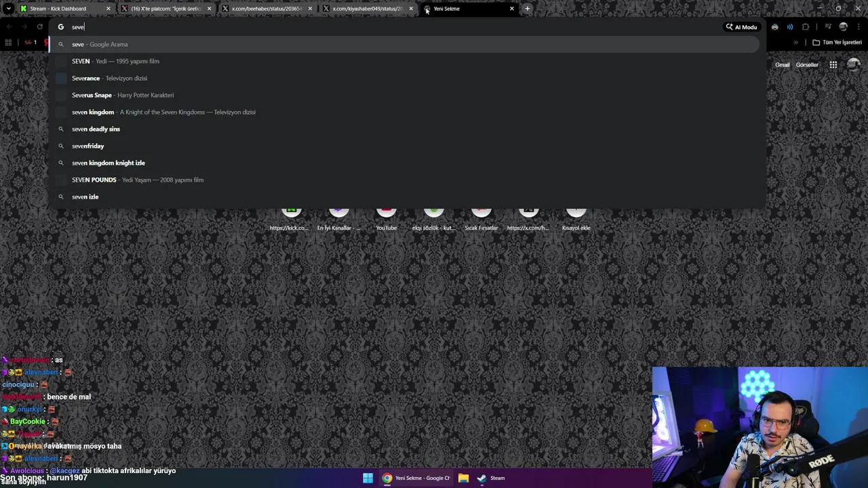Open the 'Sde 1' bookmark
The width and height of the screenshot is (868, 488).
click(x=30, y=43)
